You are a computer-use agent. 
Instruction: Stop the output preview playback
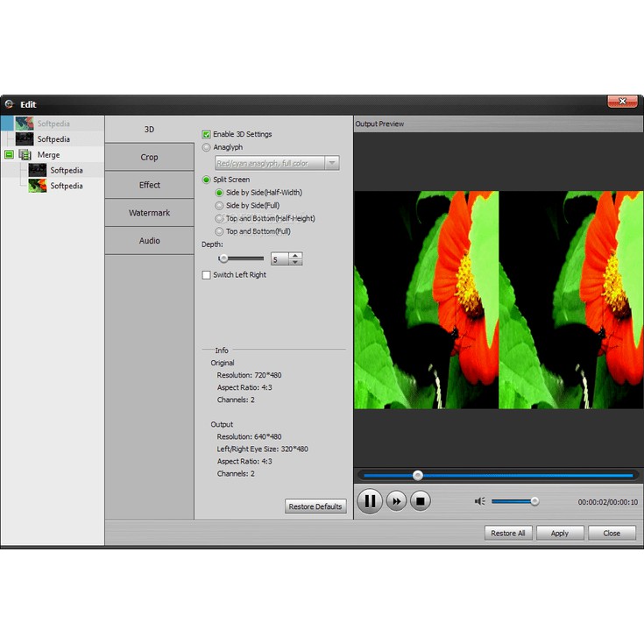(x=421, y=501)
